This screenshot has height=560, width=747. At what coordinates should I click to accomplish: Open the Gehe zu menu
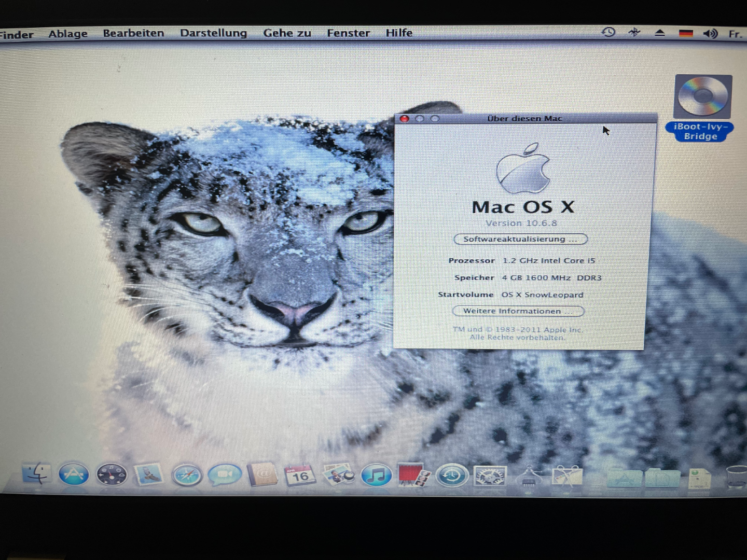tap(287, 33)
